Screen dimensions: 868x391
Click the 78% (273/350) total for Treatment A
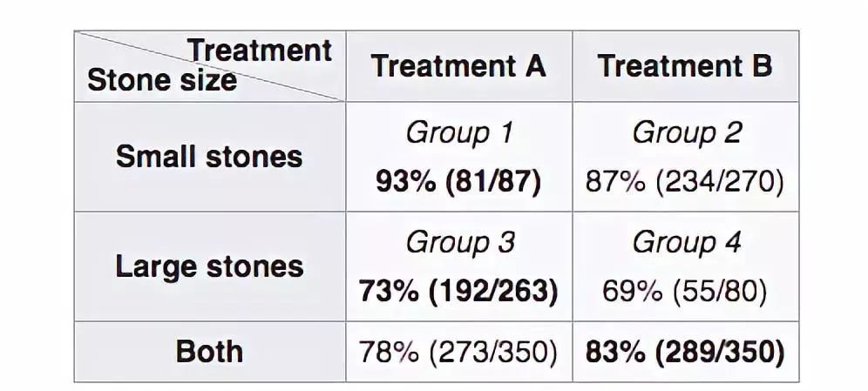458,352
